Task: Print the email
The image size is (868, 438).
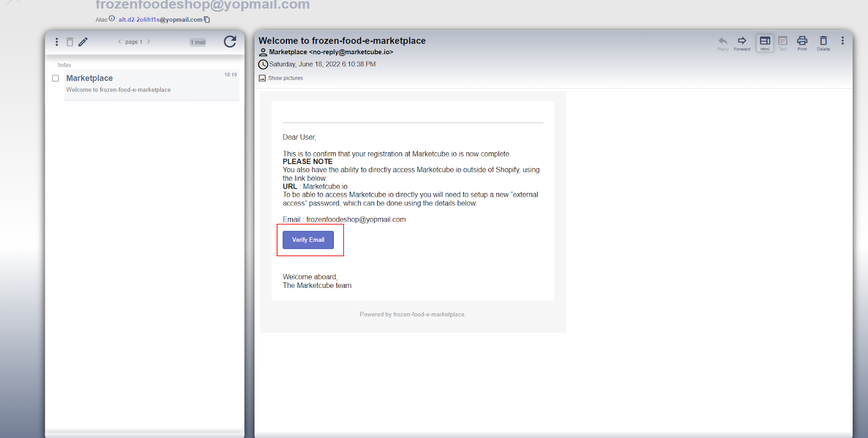Action: pyautogui.click(x=802, y=43)
